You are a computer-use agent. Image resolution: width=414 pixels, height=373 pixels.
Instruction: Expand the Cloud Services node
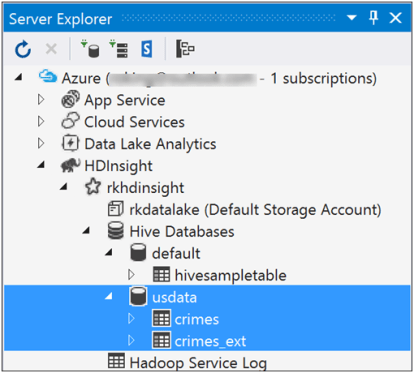(x=41, y=121)
